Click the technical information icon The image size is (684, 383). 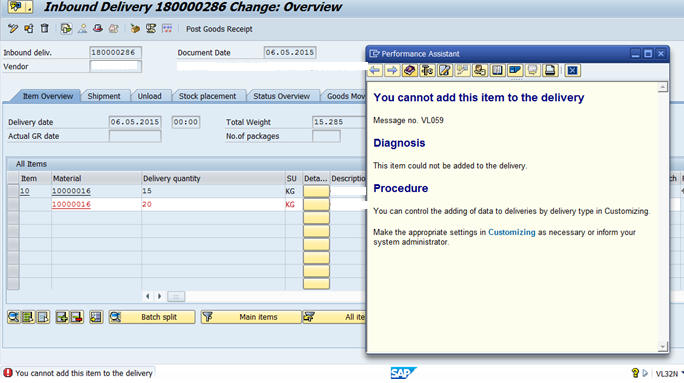pyautogui.click(x=427, y=70)
